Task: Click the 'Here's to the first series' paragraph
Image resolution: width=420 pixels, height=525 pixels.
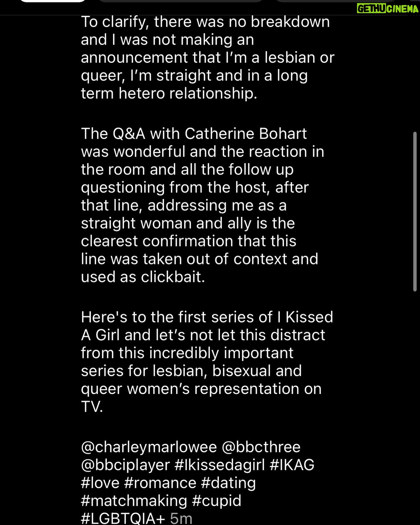Action: (207, 362)
